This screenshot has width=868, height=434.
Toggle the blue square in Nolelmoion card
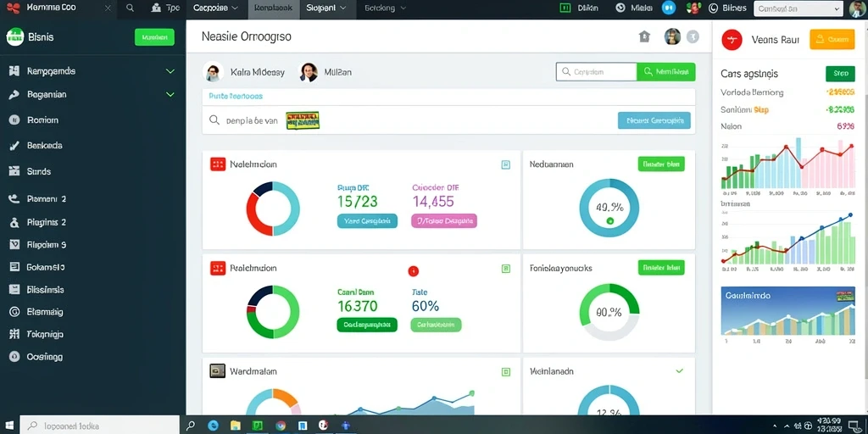coord(505,164)
